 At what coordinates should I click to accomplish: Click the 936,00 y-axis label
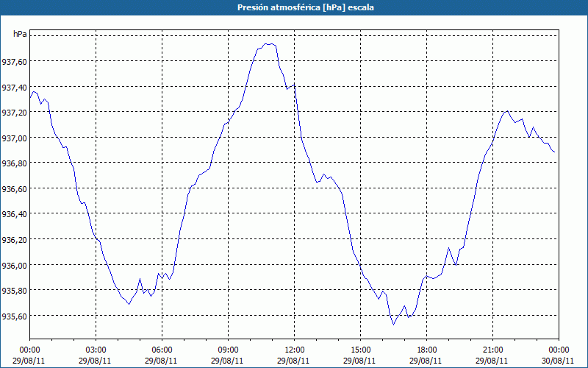click(14, 266)
